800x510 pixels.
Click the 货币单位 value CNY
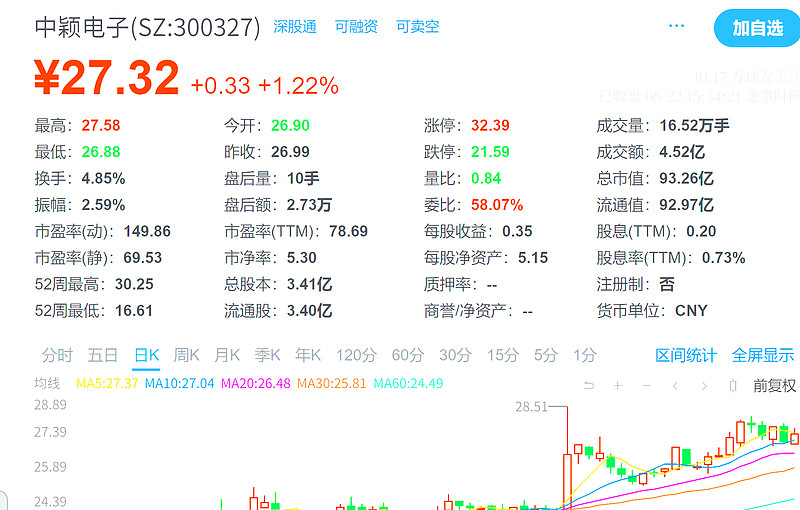pos(691,311)
